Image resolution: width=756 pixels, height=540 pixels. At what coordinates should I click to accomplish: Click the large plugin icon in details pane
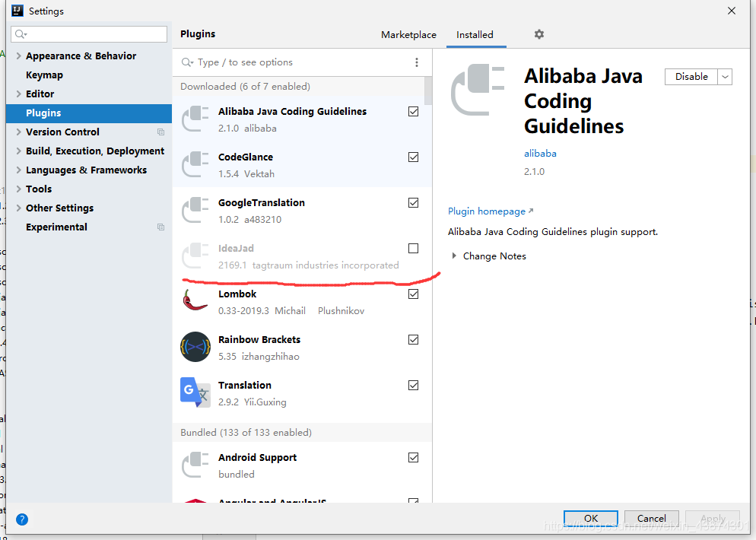pos(478,90)
